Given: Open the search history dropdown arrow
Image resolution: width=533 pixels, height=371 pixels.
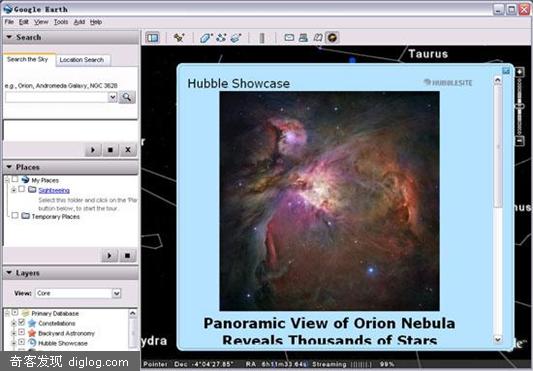Looking at the screenshot, I should 113,97.
